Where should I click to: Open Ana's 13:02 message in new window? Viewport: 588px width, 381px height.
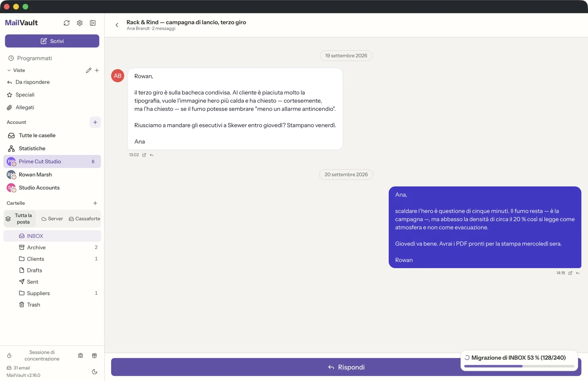[x=144, y=155]
